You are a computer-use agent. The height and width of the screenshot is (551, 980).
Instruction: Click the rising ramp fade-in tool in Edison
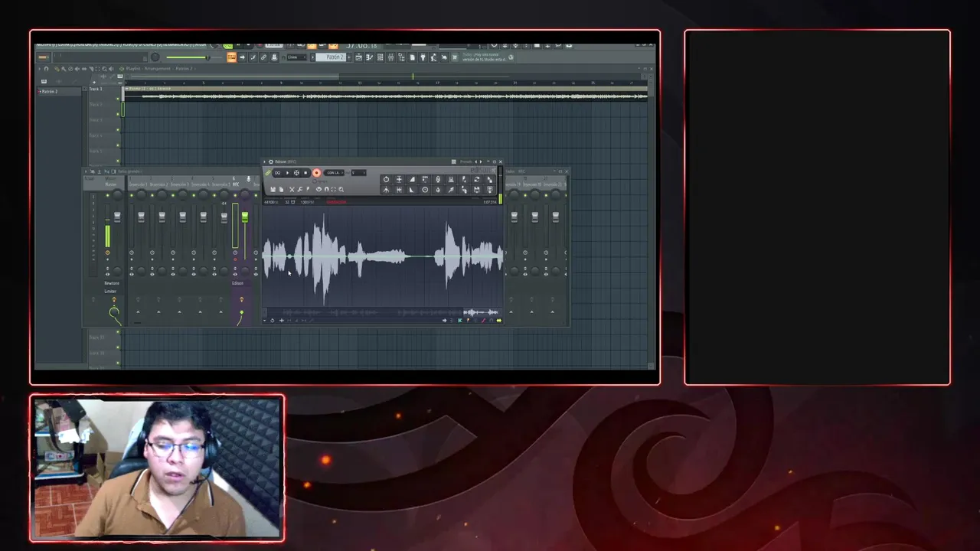click(x=412, y=179)
